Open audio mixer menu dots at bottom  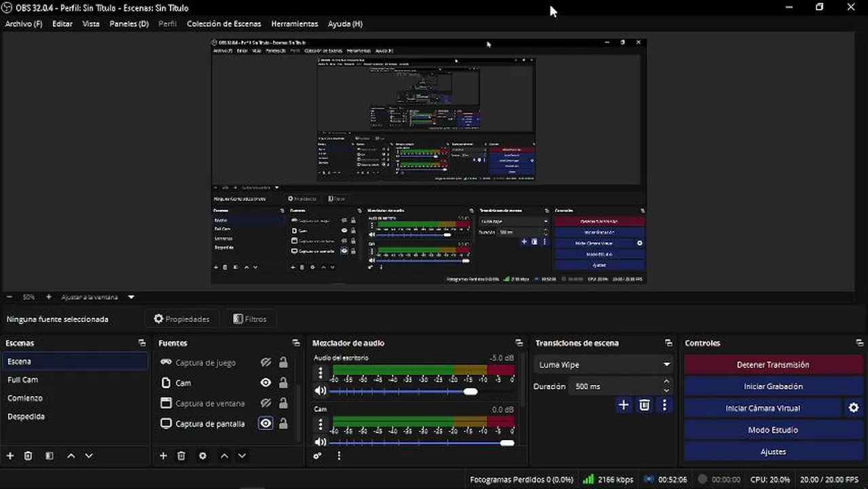click(x=339, y=456)
